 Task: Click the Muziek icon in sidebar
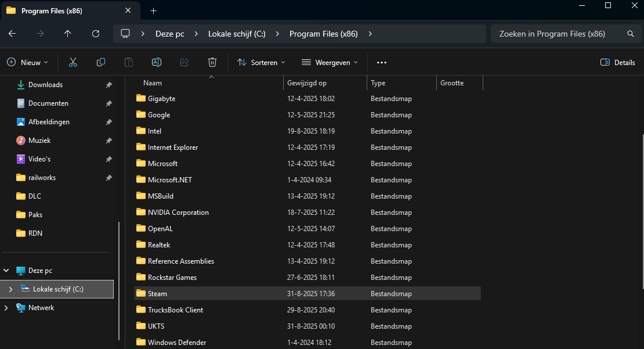[20, 140]
